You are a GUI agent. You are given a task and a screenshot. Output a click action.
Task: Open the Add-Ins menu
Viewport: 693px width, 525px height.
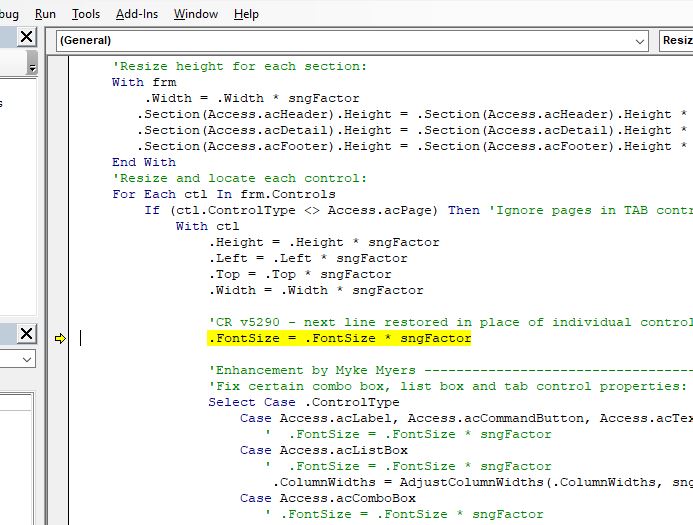137,14
